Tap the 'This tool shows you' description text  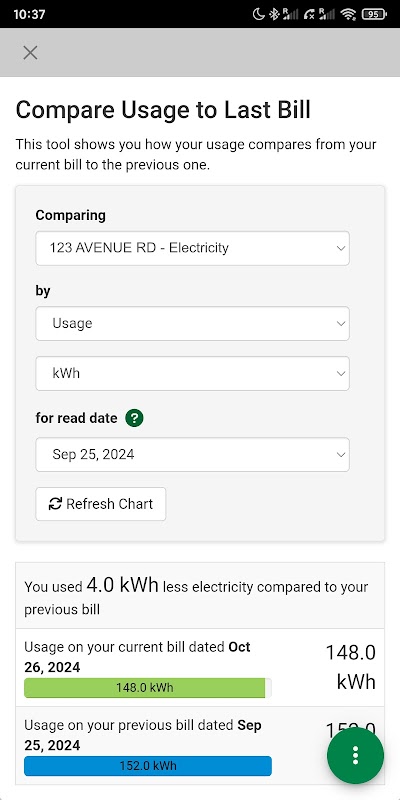pos(196,155)
